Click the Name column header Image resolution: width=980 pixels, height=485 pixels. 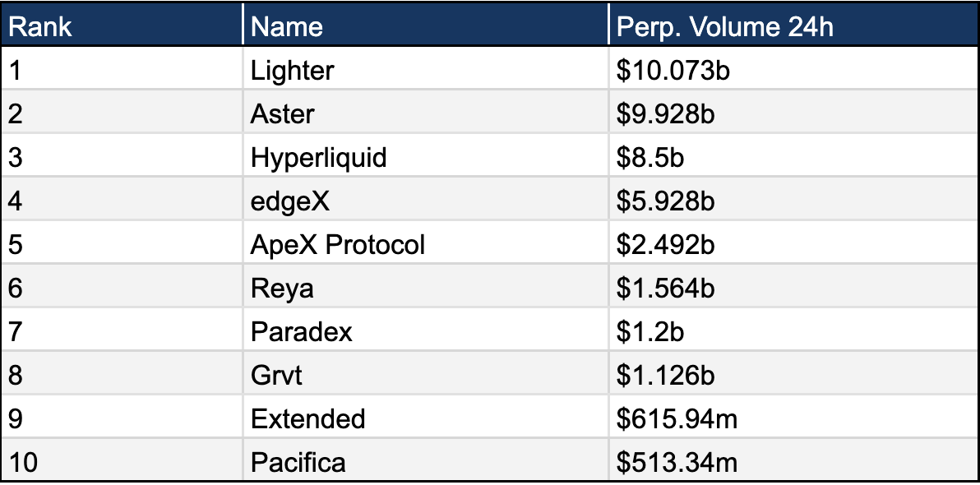(286, 27)
